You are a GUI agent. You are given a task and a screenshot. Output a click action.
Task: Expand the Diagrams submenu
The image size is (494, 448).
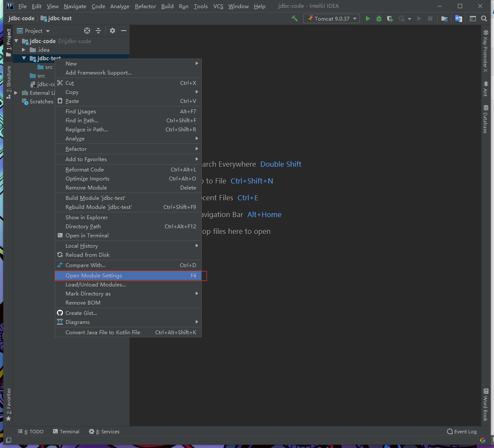tap(128, 322)
